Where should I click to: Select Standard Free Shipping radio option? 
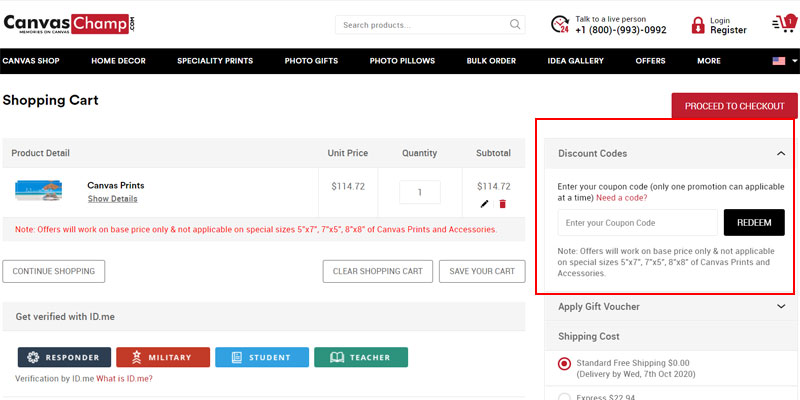(x=564, y=364)
